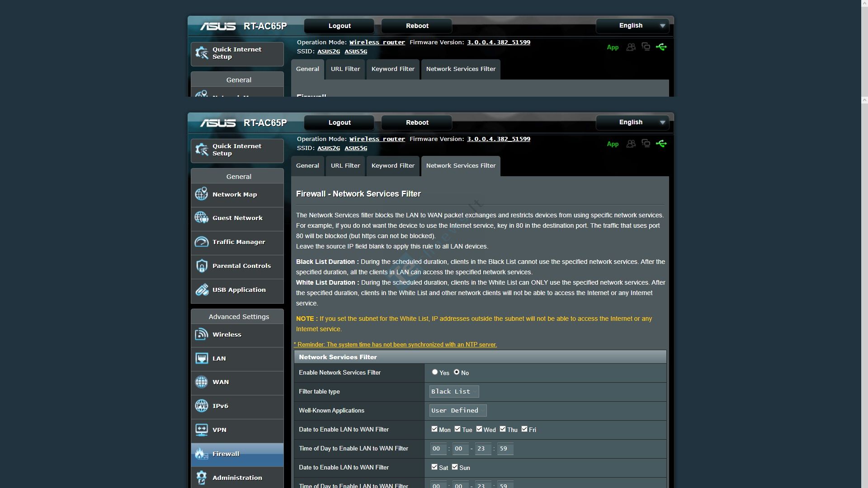Switch to General tab in lower panel

click(x=307, y=166)
